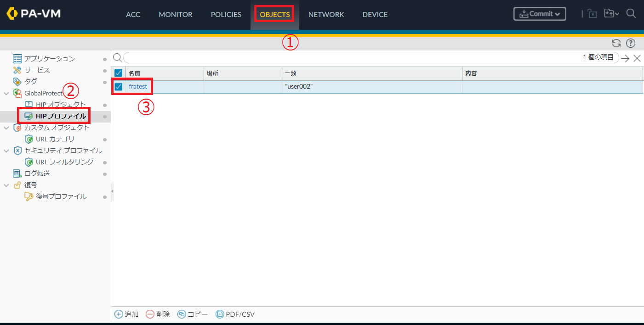Click the PA-VM logo
644x325 pixels.
[x=34, y=14]
